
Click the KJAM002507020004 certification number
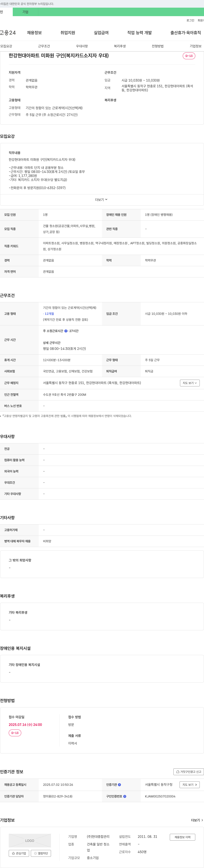point(160,797)
